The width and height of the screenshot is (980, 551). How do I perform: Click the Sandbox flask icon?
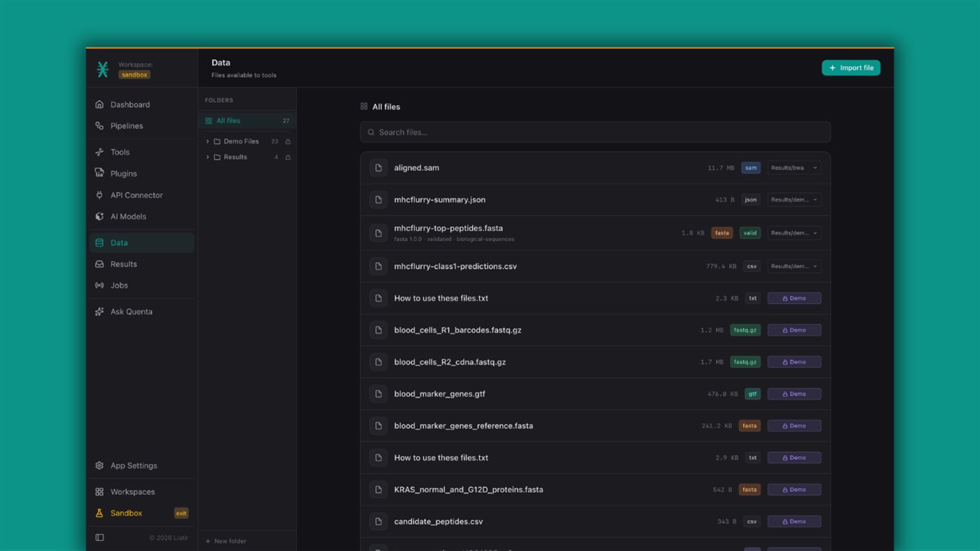coord(99,513)
